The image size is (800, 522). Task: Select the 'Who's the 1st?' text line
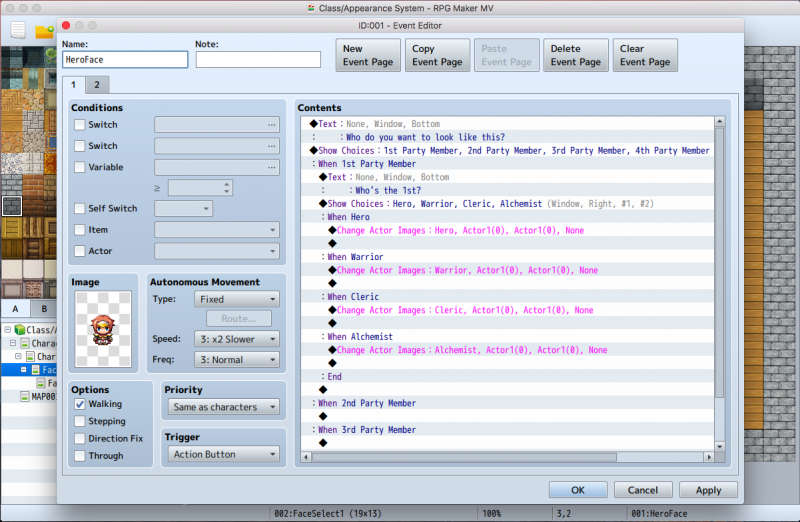tap(508, 190)
